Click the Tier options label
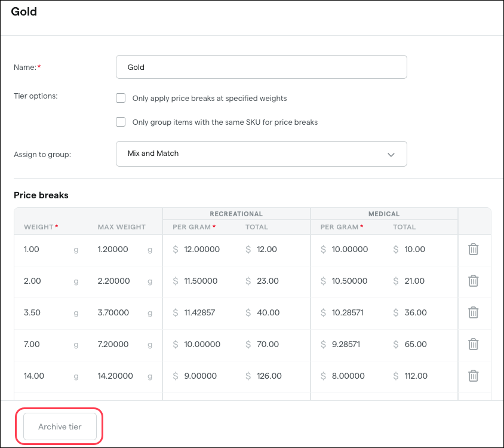This screenshot has height=448, width=504. pyautogui.click(x=35, y=96)
